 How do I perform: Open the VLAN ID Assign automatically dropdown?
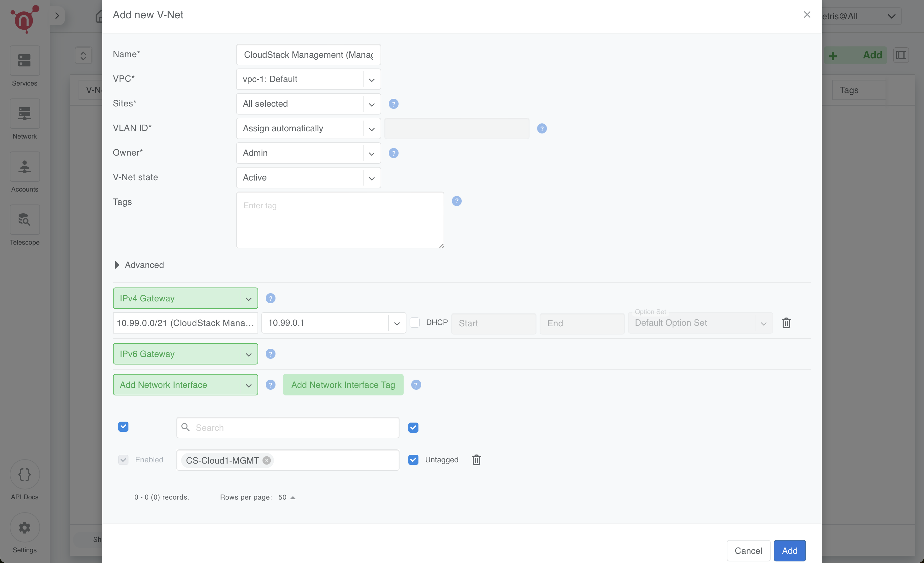(308, 129)
